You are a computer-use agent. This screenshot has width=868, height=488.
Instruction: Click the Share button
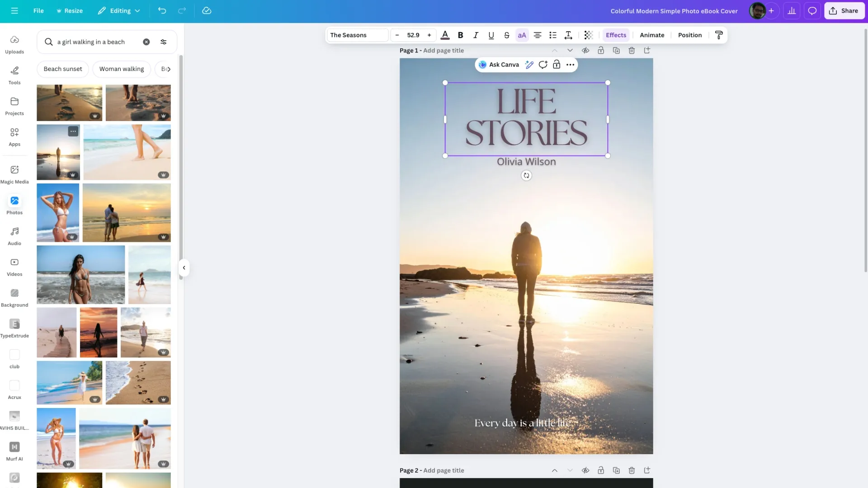[x=844, y=11]
